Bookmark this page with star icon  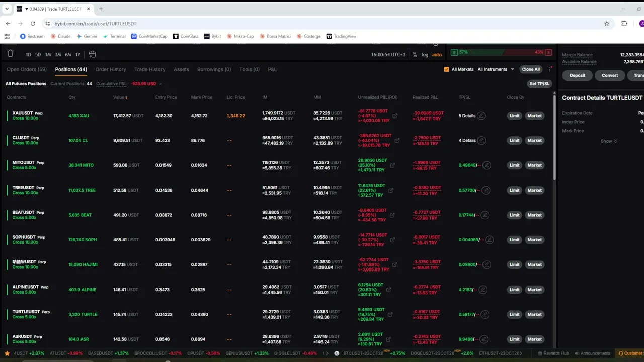tap(607, 24)
